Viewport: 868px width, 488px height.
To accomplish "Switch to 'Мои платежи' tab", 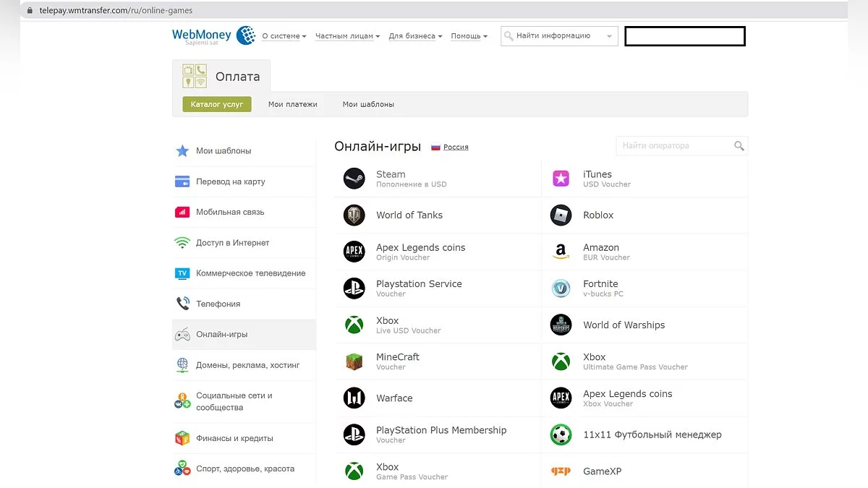I will click(292, 104).
